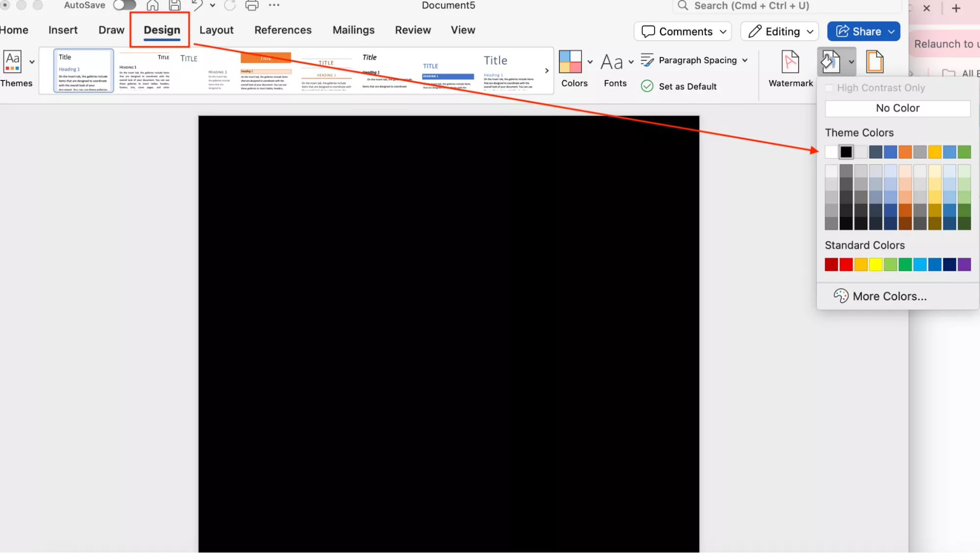Click the Print icon in title bar
This screenshot has width=980, height=553.
[x=251, y=5]
